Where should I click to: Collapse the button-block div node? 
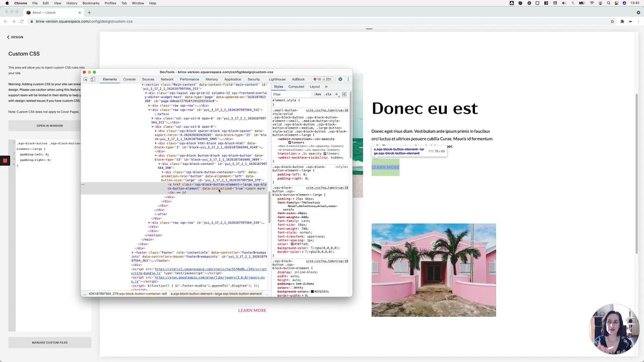(156, 155)
